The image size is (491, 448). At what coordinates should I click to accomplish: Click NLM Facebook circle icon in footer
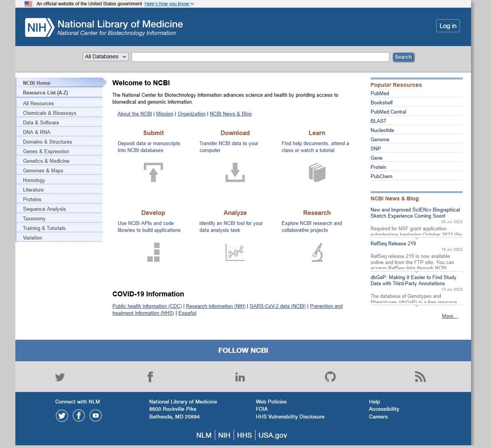79,415
